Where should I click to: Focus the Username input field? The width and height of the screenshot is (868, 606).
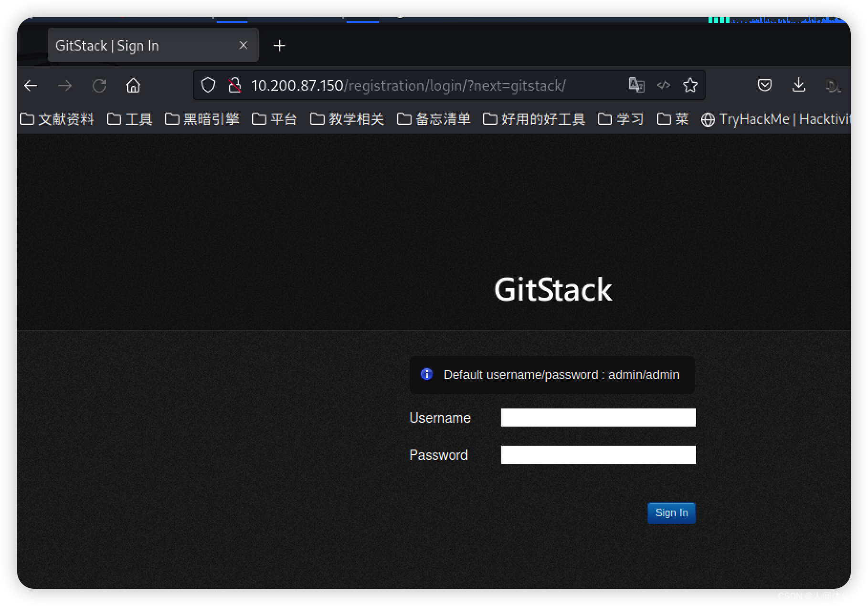pos(598,418)
